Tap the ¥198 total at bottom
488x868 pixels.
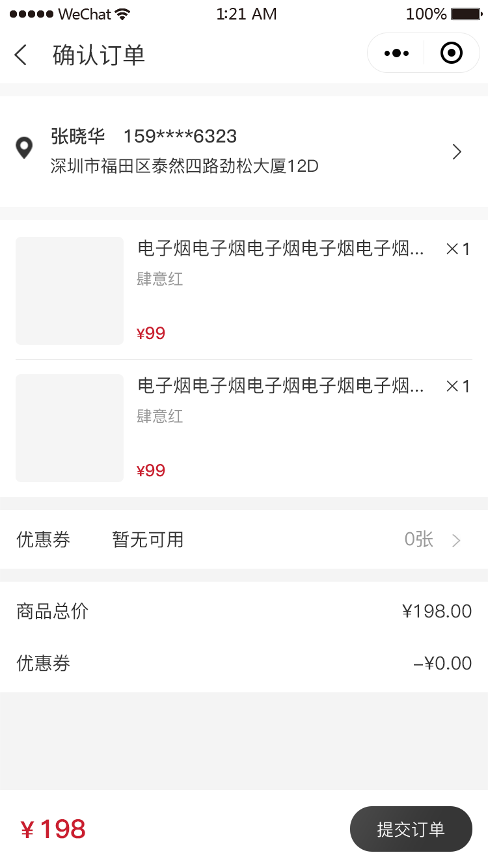click(53, 829)
